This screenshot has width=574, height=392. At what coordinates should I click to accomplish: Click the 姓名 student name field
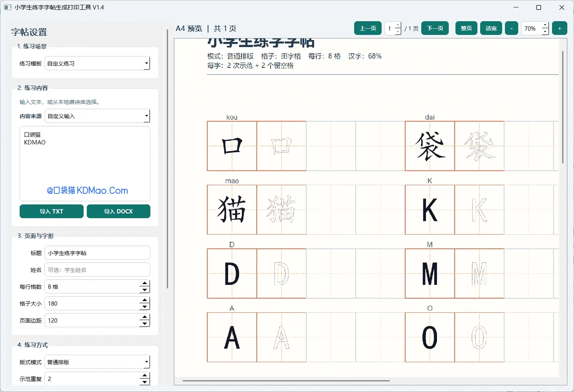coord(97,270)
